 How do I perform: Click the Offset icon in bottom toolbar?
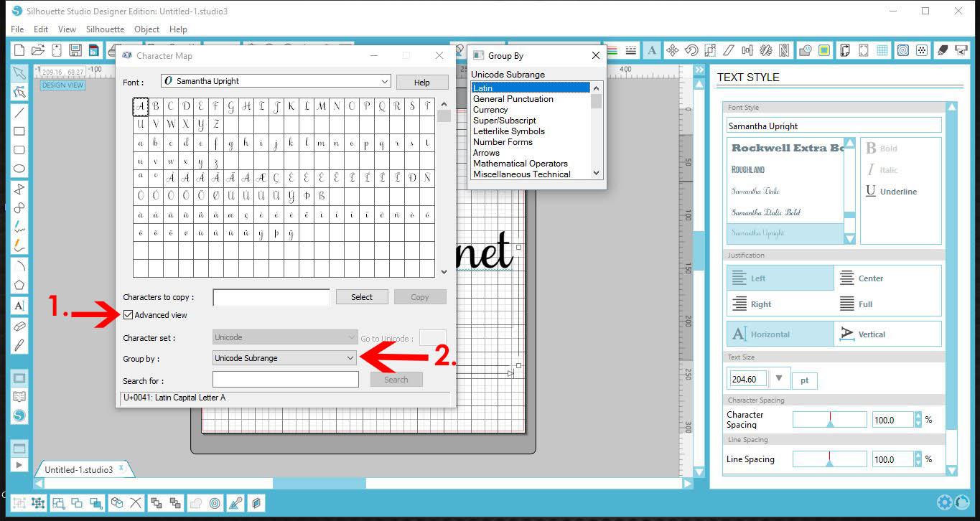(214, 503)
